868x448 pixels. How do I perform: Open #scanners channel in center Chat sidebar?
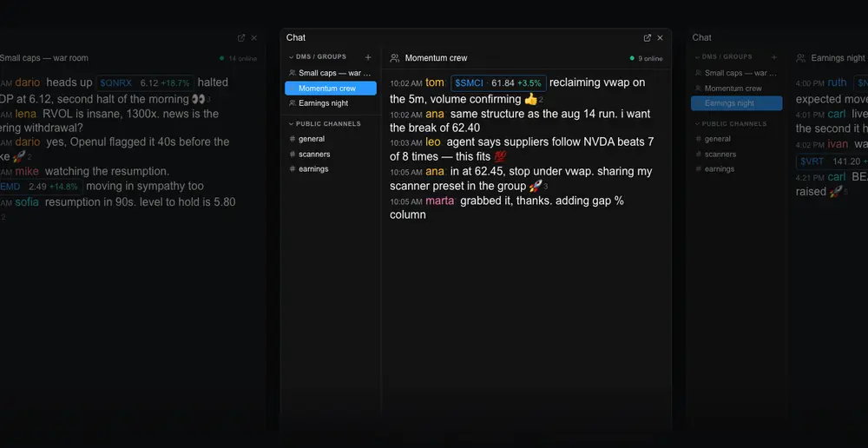(331, 154)
